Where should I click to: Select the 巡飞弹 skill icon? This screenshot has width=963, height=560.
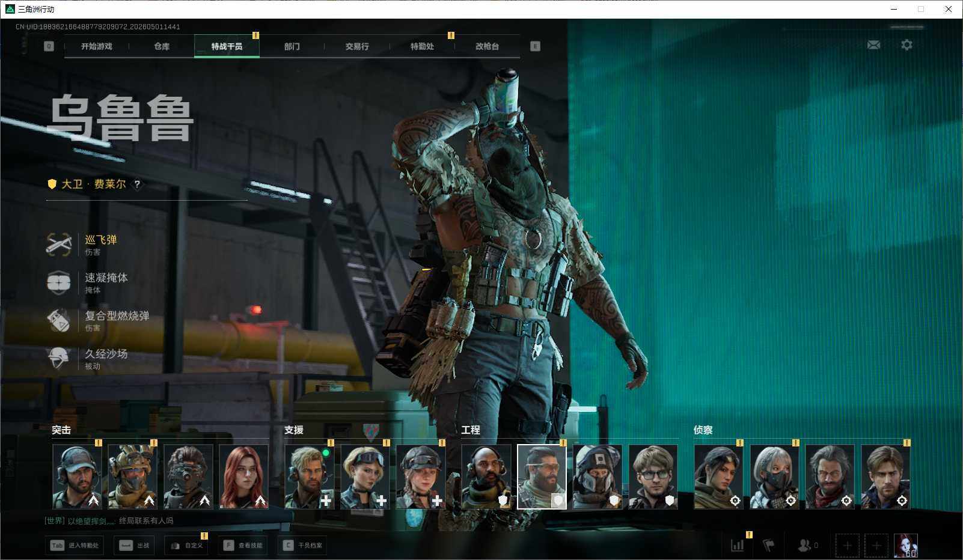(59, 245)
